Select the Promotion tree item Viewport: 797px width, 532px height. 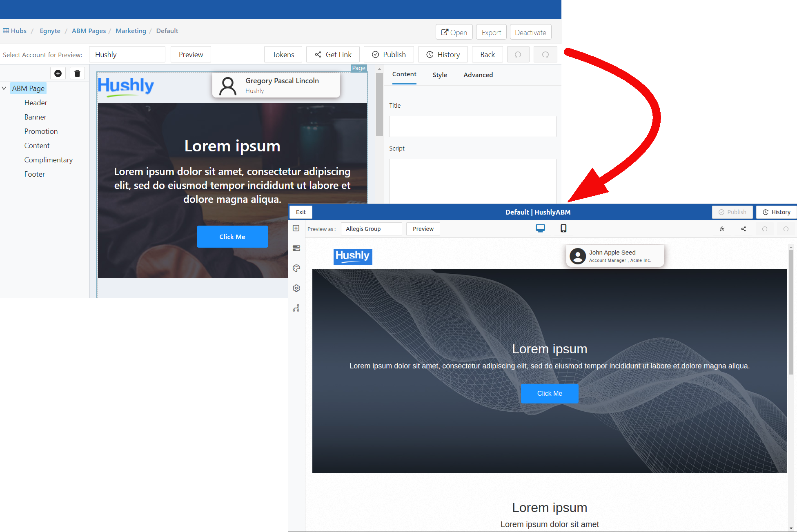tap(41, 131)
